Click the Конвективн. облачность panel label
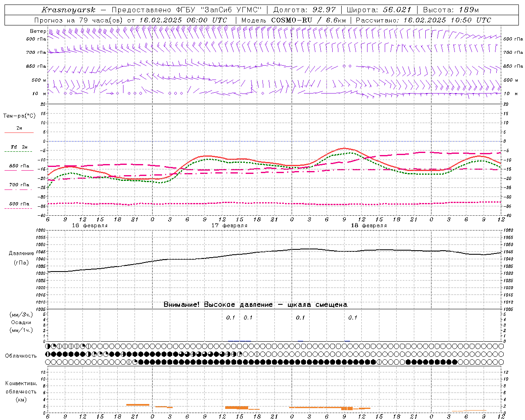This screenshot has height=420, width=525. point(21,391)
